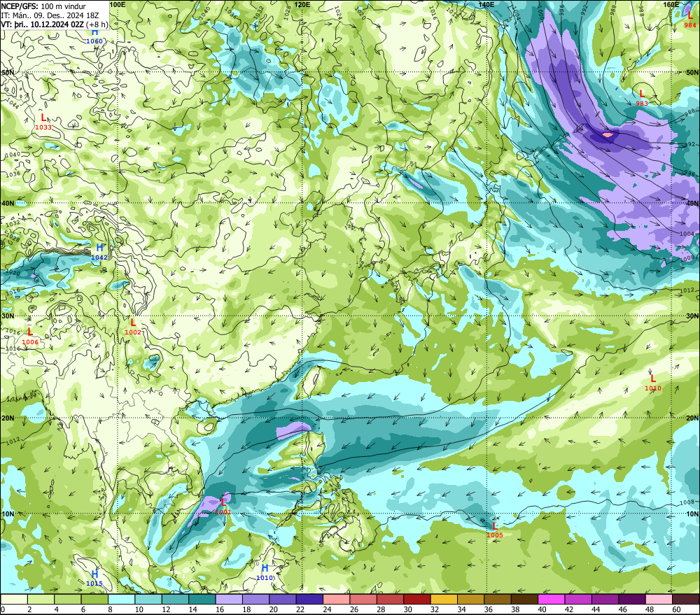The image size is (700, 615).
Task: Select the low pressure L 984 marker
Action: click(x=689, y=20)
